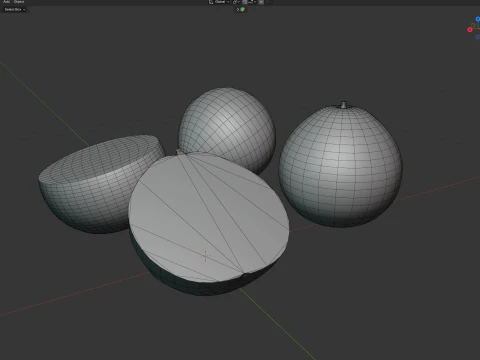The image size is (480, 360).
Task: Open the snapping options dropdown
Action: [x=252, y=2]
